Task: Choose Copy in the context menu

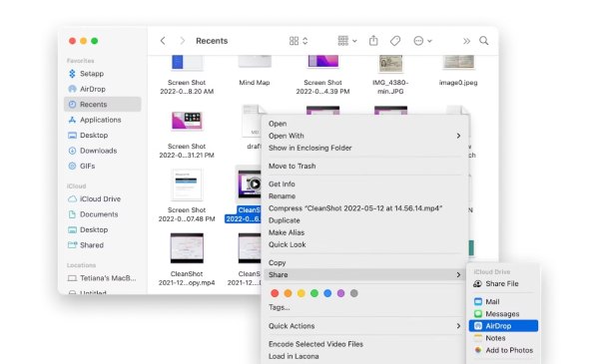Action: click(364, 263)
